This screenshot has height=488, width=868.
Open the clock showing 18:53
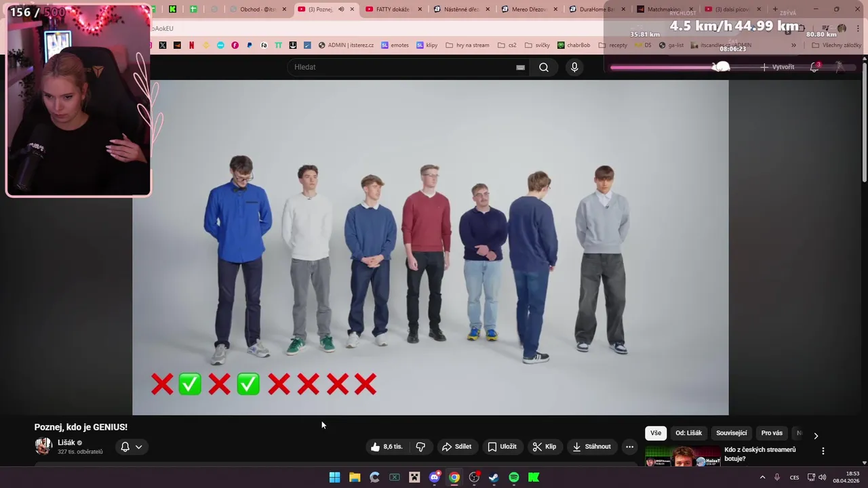846,477
